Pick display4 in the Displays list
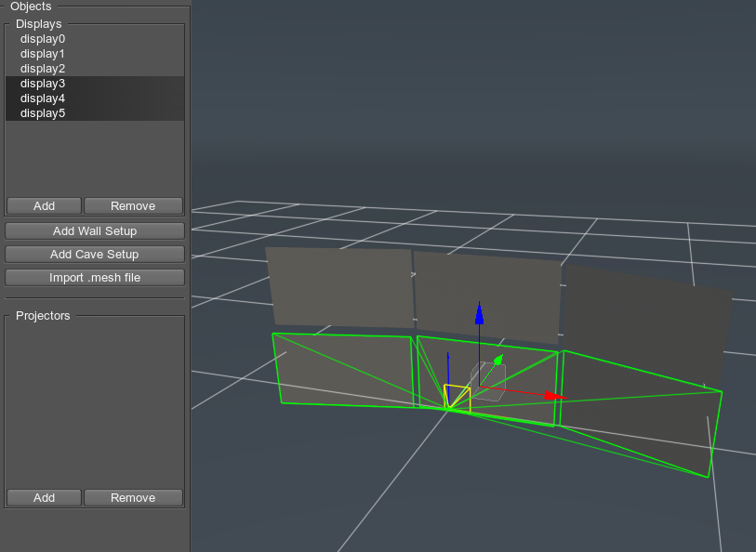 [43, 99]
